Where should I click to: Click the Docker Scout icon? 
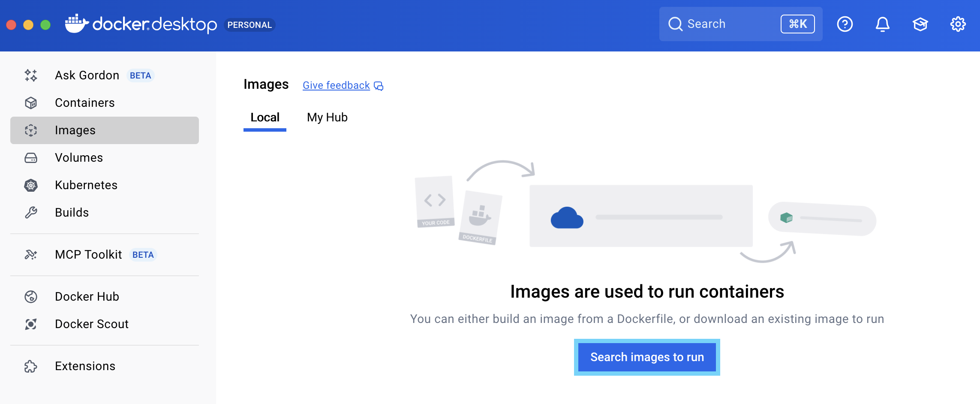coord(31,324)
